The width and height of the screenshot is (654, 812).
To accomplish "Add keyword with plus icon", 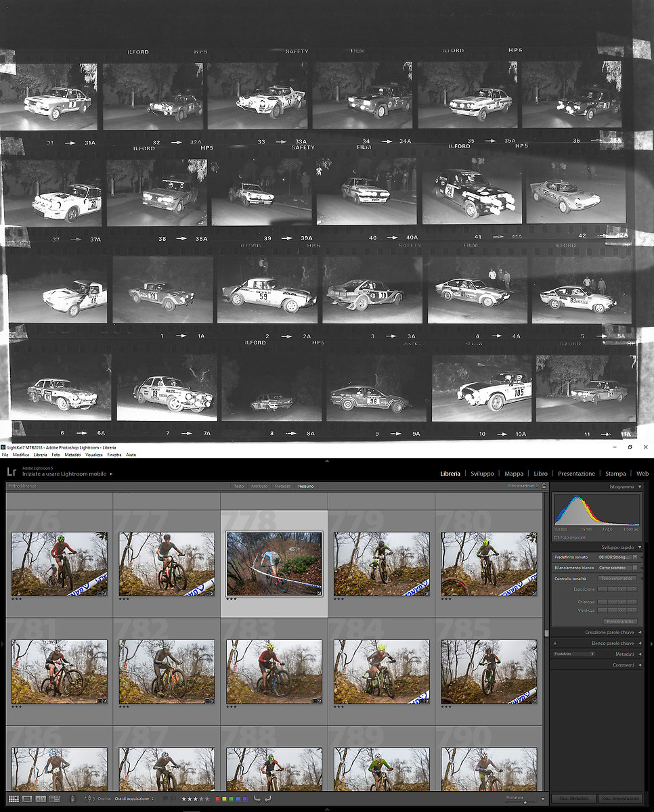I will [x=555, y=643].
